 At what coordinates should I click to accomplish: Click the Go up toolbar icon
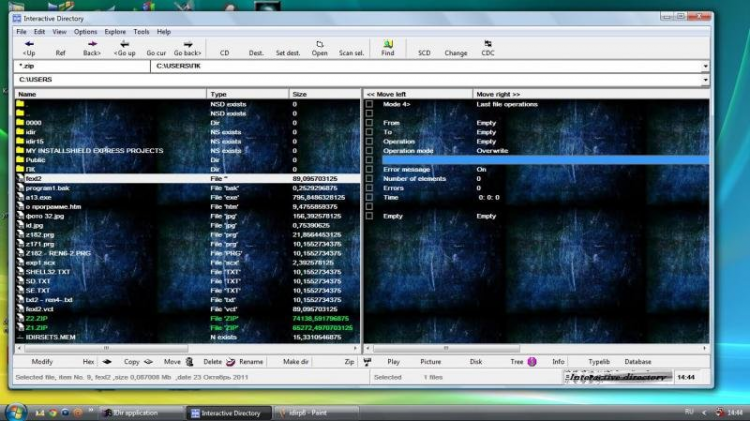click(124, 44)
